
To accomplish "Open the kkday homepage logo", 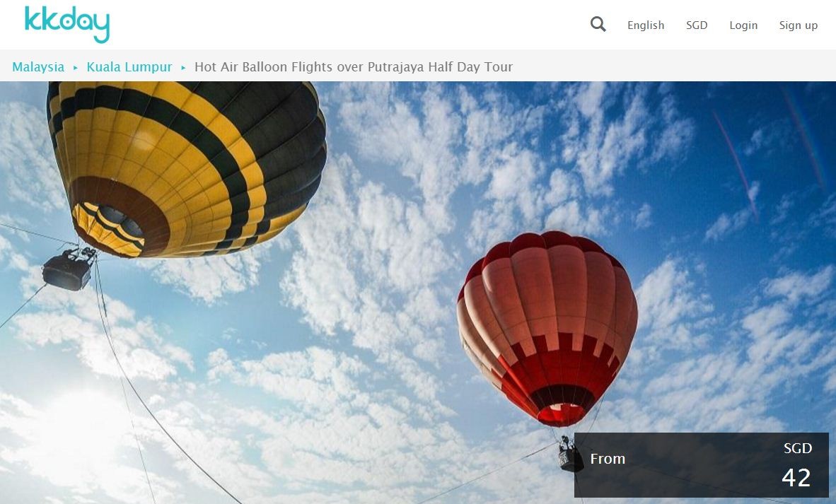I will 67,25.
